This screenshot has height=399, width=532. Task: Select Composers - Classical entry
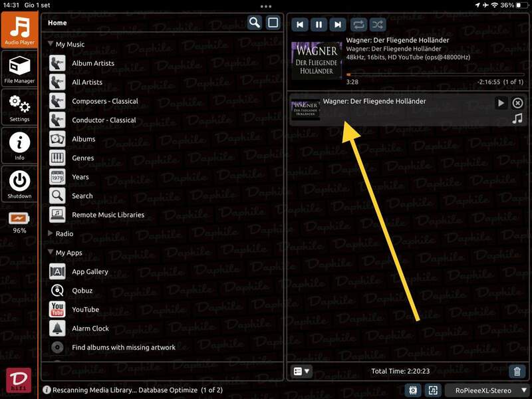[x=104, y=101]
